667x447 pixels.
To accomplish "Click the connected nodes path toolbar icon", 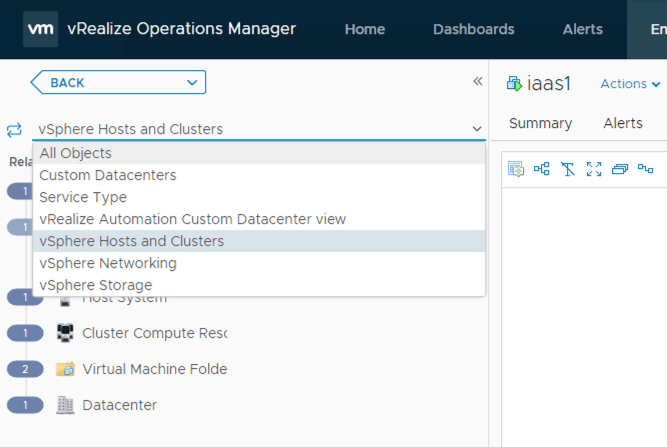I will [x=645, y=169].
